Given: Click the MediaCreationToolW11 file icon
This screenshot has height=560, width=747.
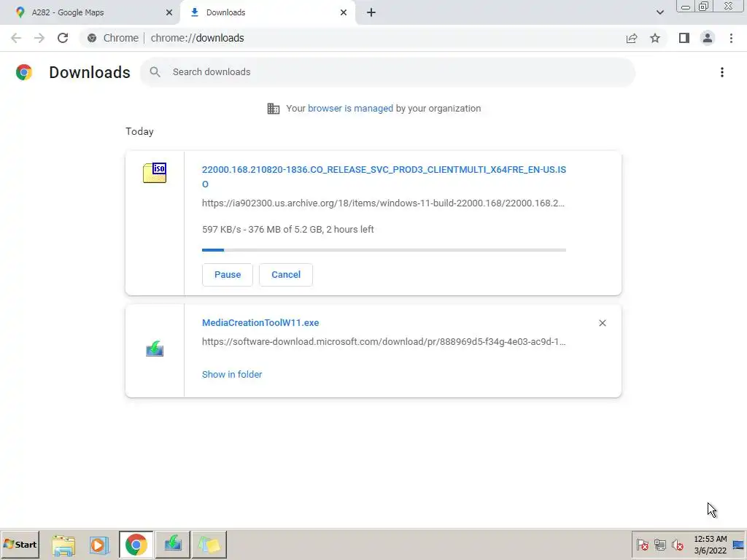Looking at the screenshot, I should coord(155,349).
